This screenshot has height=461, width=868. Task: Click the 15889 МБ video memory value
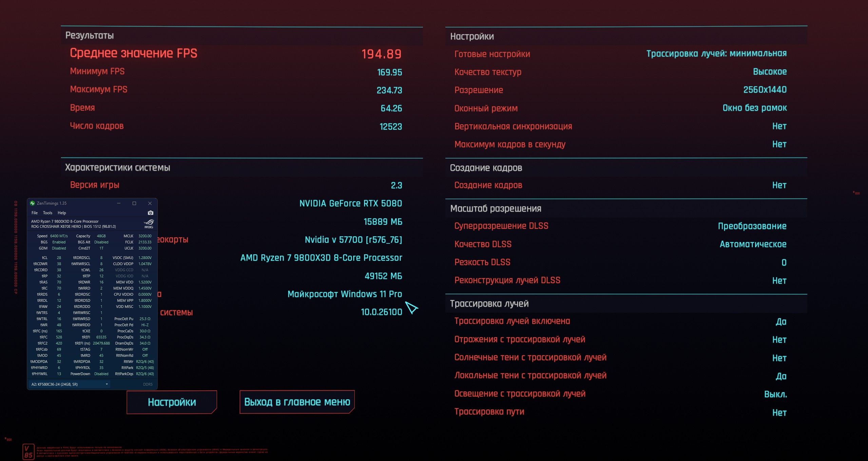pos(383,222)
